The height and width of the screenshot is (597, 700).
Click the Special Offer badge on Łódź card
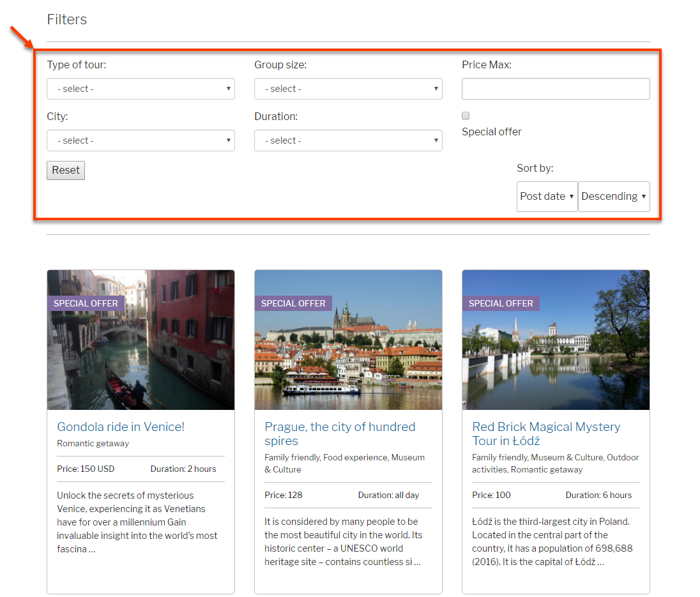[501, 303]
